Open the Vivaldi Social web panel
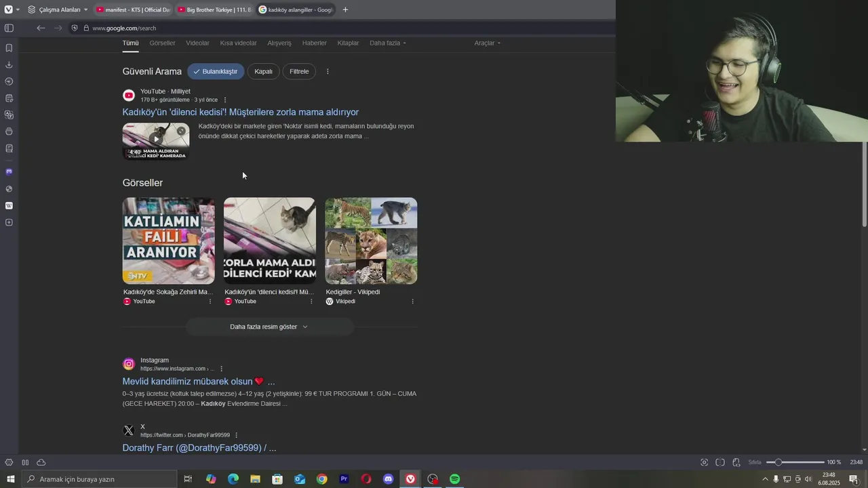 pos(9,189)
